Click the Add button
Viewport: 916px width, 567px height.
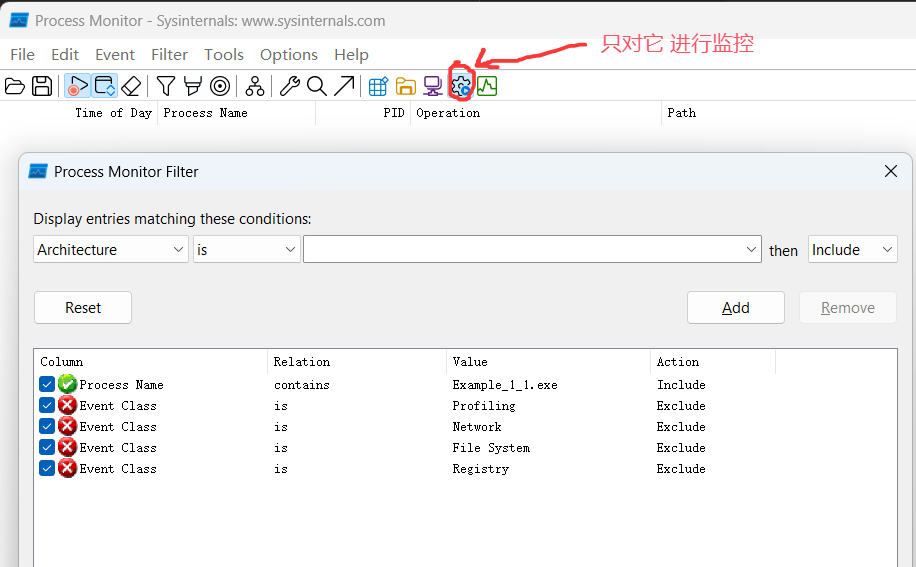[x=735, y=308]
